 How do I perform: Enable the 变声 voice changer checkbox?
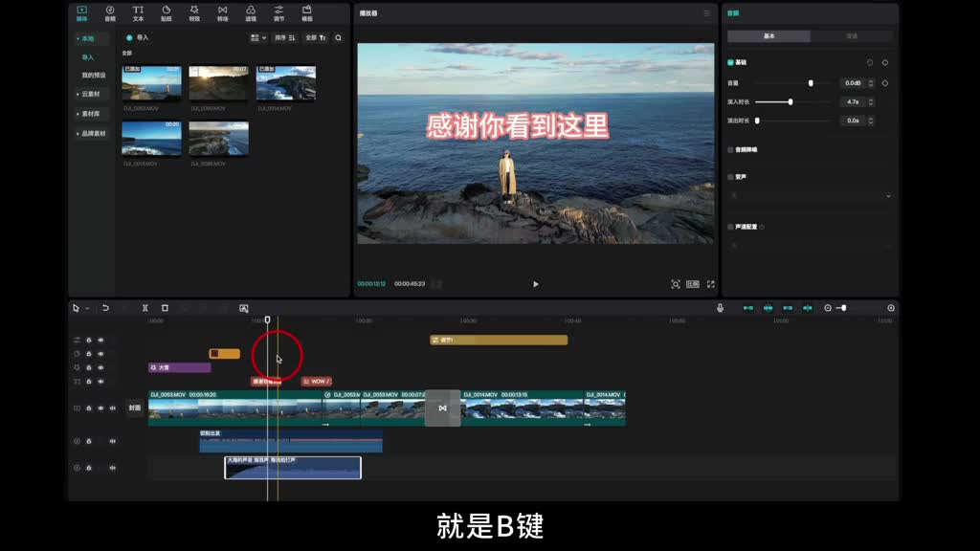[731, 177]
